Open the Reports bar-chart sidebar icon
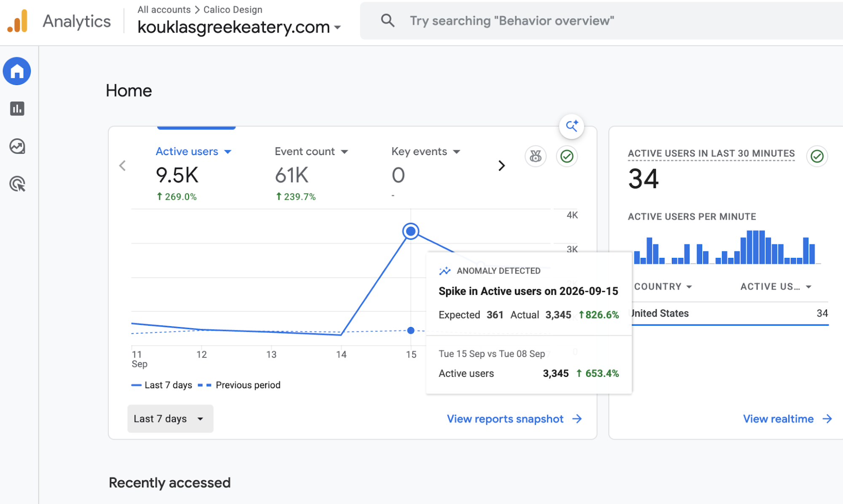Screen dimensions: 843x504 pos(17,109)
